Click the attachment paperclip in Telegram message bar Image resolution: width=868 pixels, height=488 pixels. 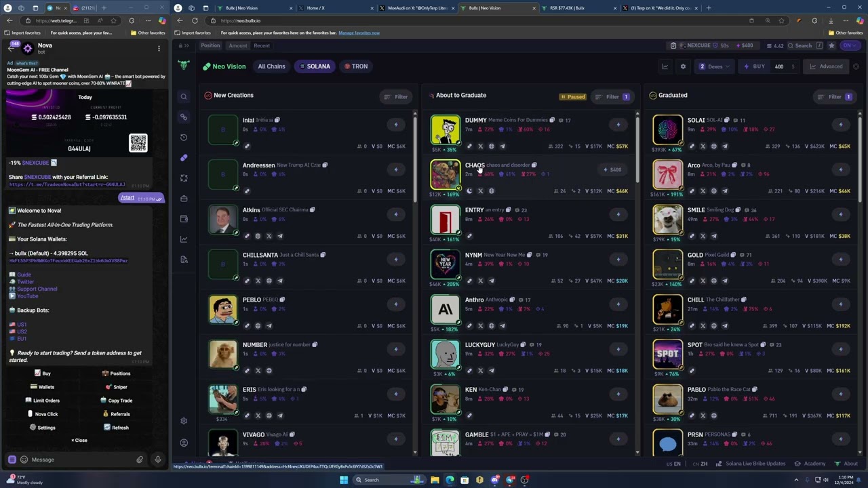coord(140,460)
